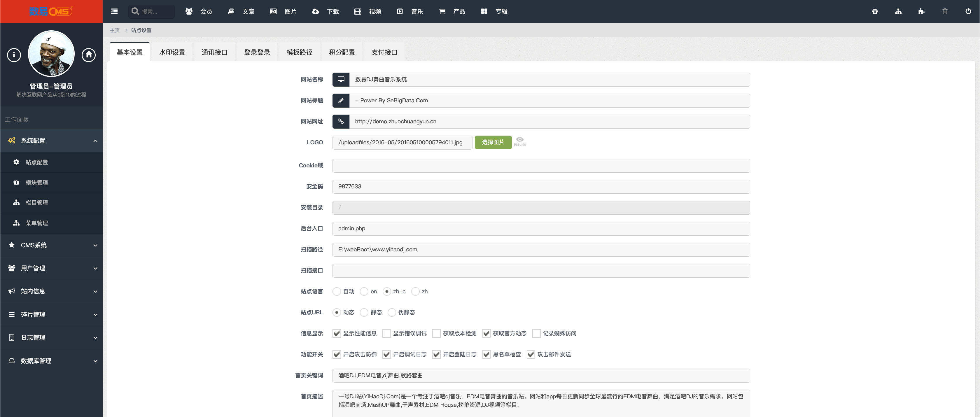Screen dimensions: 980x417
Task: Click the logout power icon top right
Action: pyautogui.click(x=968, y=11)
